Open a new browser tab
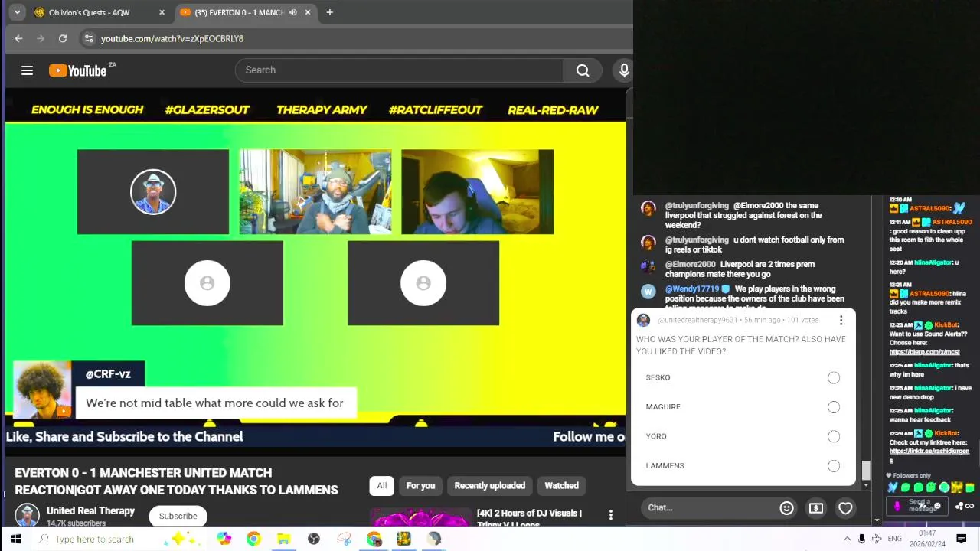This screenshot has height=551, width=980. click(x=329, y=12)
